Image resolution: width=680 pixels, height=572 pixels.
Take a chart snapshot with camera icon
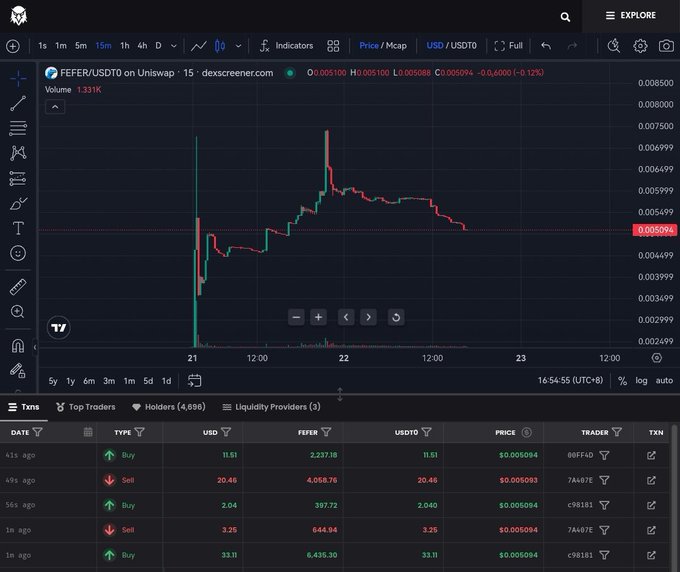click(x=666, y=46)
